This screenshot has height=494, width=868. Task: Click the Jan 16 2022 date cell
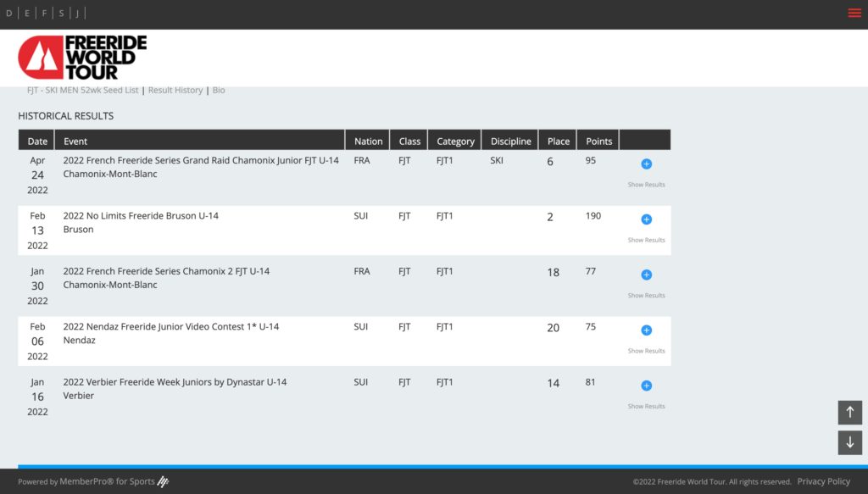click(x=37, y=396)
